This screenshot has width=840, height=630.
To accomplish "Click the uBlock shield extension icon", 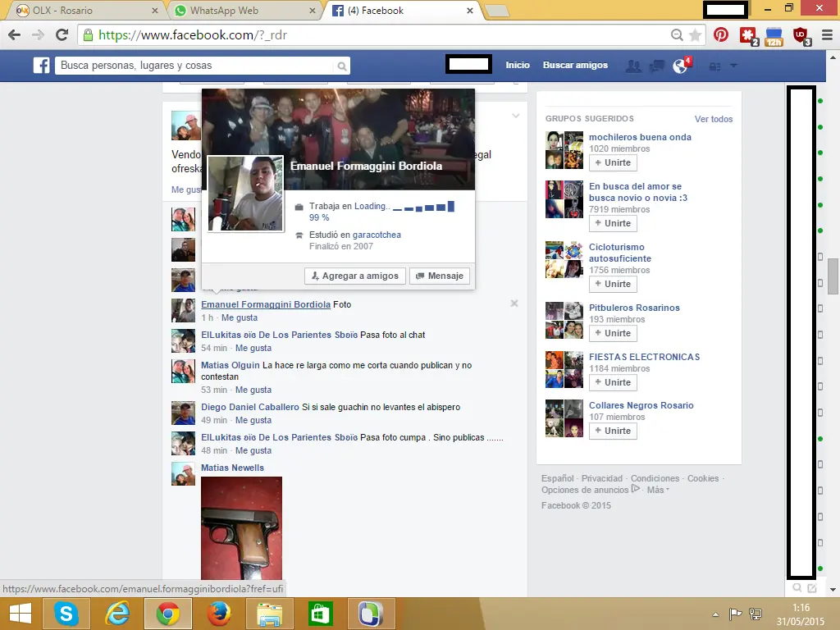I will [x=801, y=36].
